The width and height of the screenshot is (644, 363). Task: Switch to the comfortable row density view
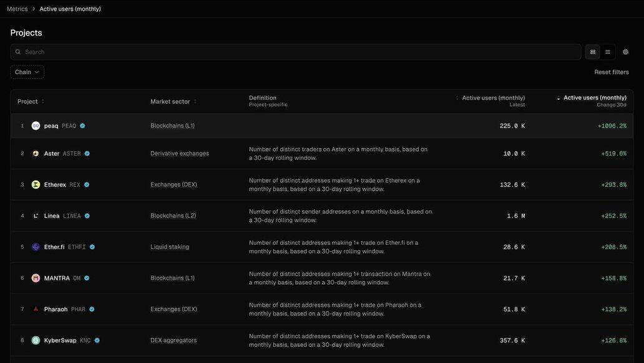(x=593, y=52)
